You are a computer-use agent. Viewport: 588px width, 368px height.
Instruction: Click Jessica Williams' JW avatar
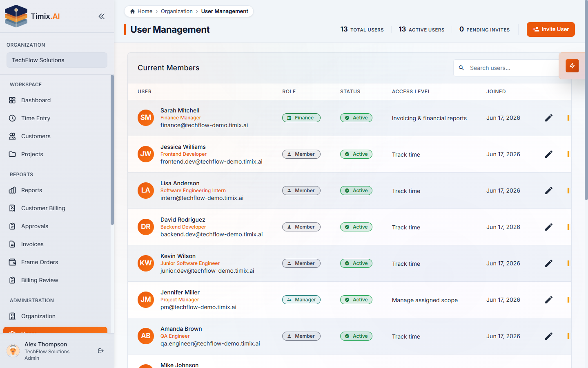[x=146, y=154]
